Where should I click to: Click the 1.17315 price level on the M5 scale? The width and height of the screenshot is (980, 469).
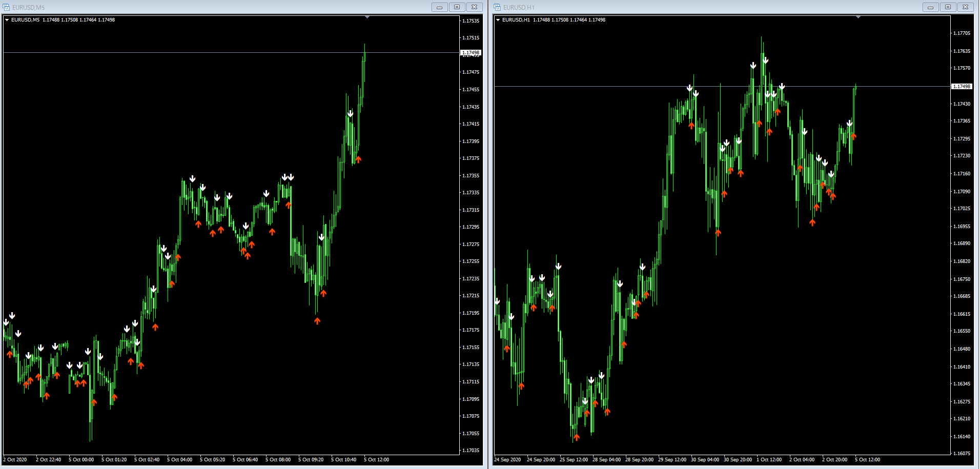coord(471,210)
